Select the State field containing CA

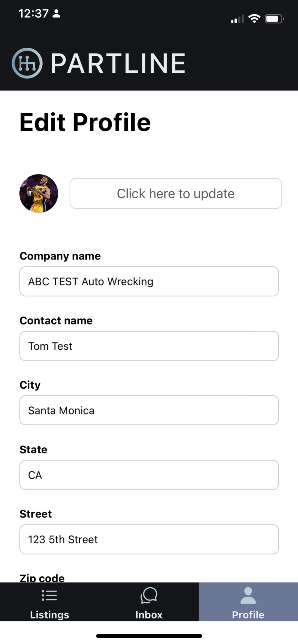click(149, 475)
